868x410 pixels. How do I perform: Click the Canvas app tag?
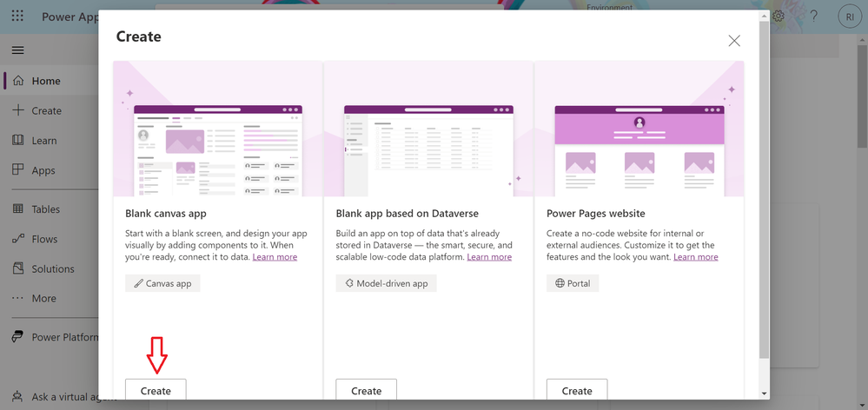[162, 283]
